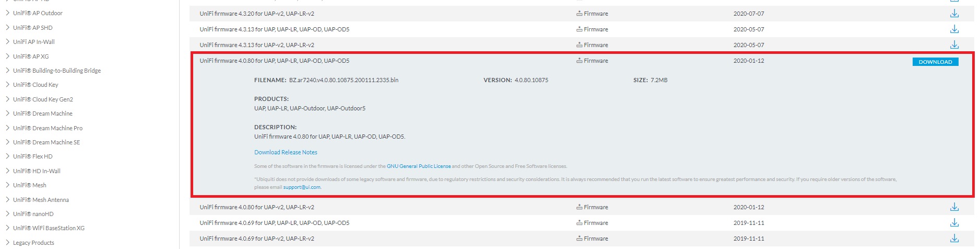Select row firmware 4.0.69 for UAP, UAP-LR, UAP-OD, UAP-OD5
This screenshot has height=249, width=980.
(x=582, y=223)
